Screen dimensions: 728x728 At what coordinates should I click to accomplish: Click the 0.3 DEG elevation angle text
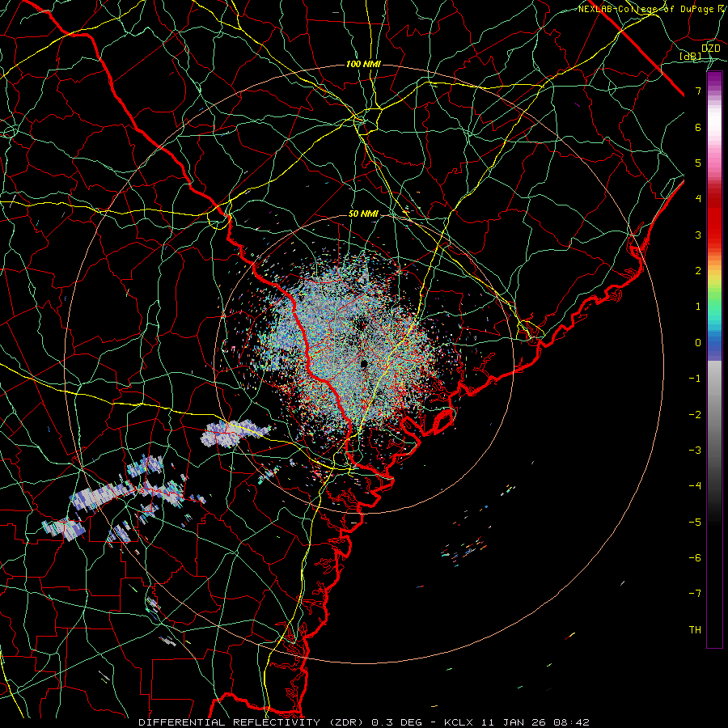pyautogui.click(x=396, y=722)
